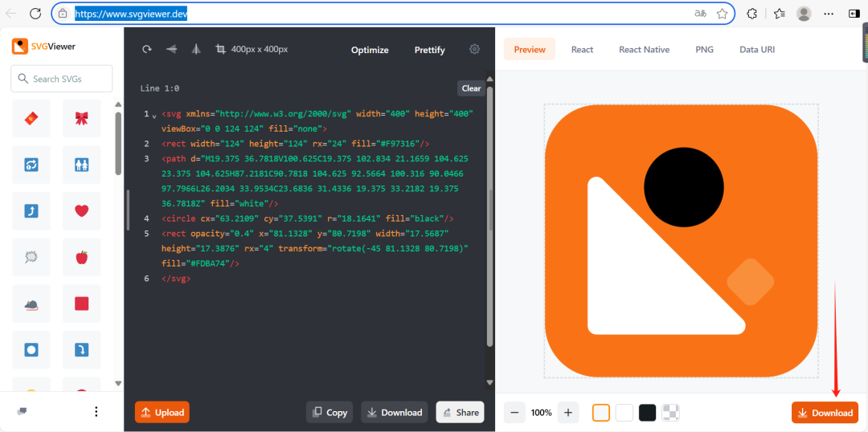Click Optimize in the editor toolbar
Image resolution: width=868 pixels, height=432 pixels.
(x=370, y=50)
